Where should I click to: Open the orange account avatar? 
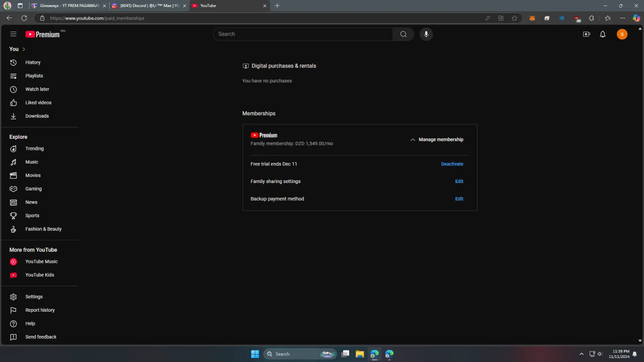tap(622, 34)
